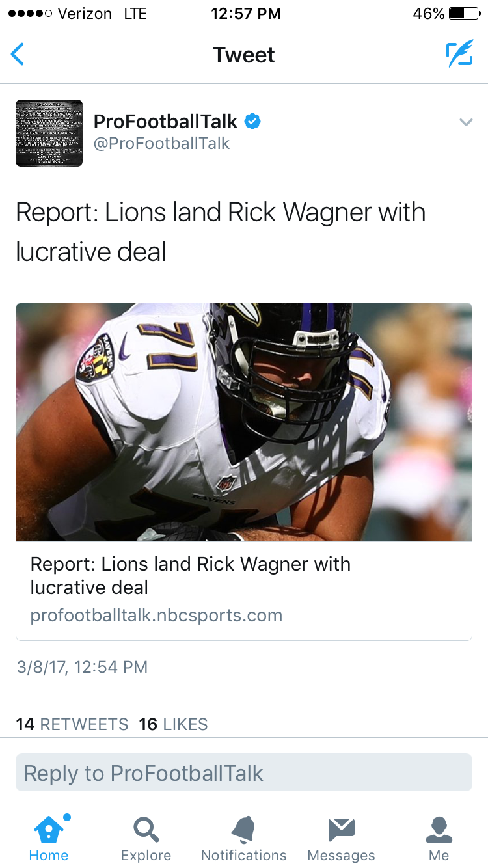488x868 pixels.
Task: Open the profootballtalk.nbcsports.com link
Action: coord(156,616)
